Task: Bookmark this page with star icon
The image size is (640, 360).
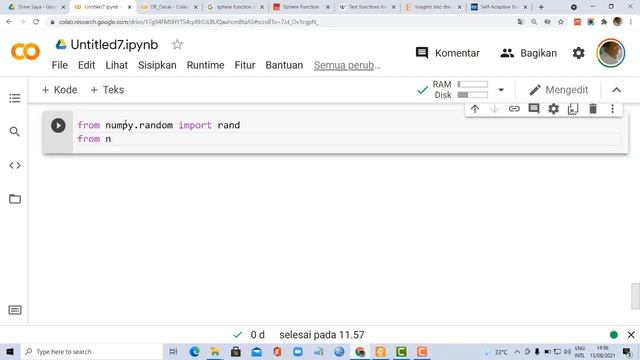Action: click(x=561, y=22)
